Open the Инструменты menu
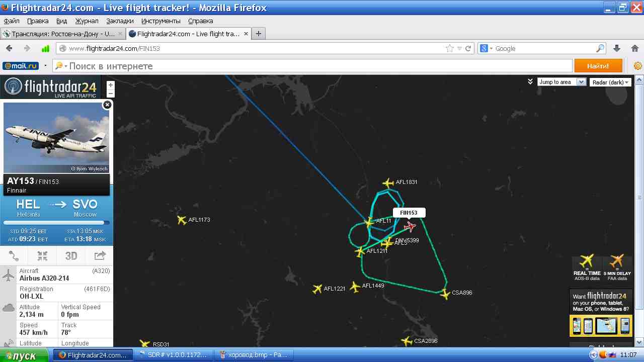The height and width of the screenshot is (362, 644). point(161,21)
